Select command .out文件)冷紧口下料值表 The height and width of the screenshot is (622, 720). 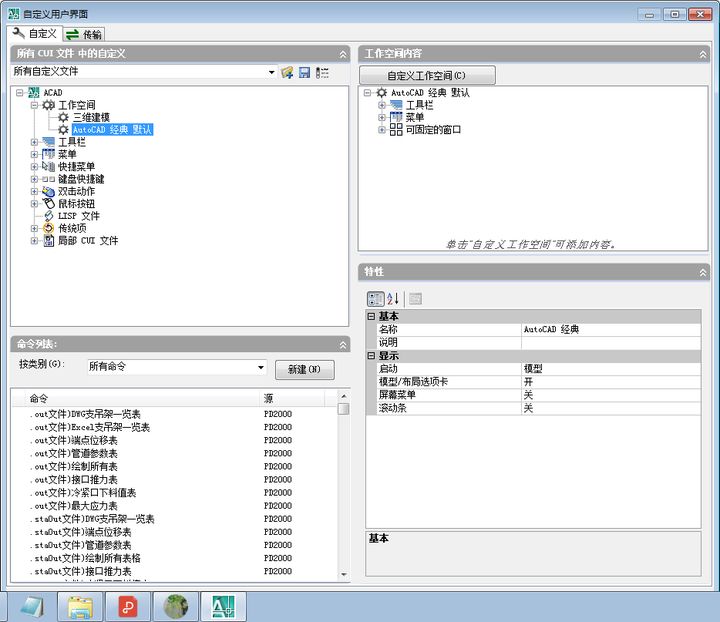(83, 493)
